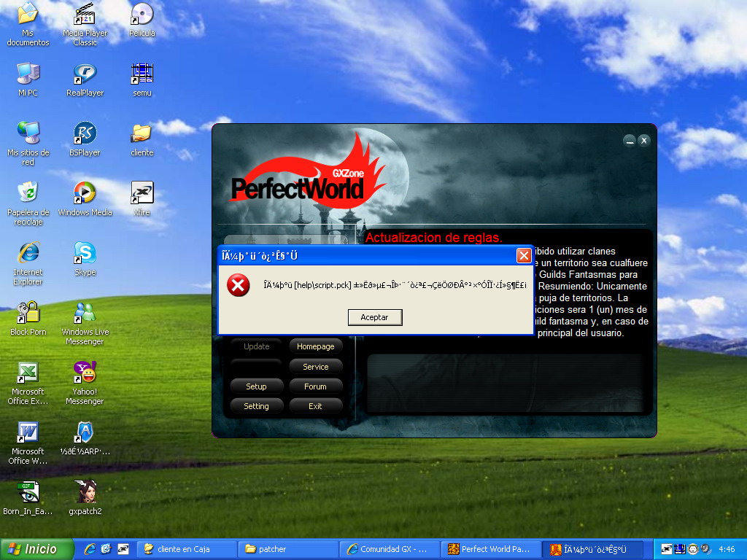Click the Service button in launcher
Viewport: 747px width, 560px height.
(315, 367)
